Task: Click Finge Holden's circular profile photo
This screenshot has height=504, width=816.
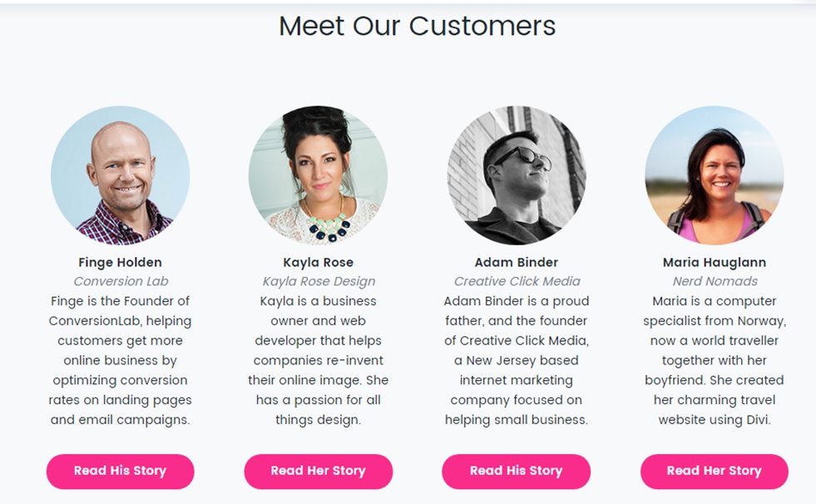Action: click(121, 175)
